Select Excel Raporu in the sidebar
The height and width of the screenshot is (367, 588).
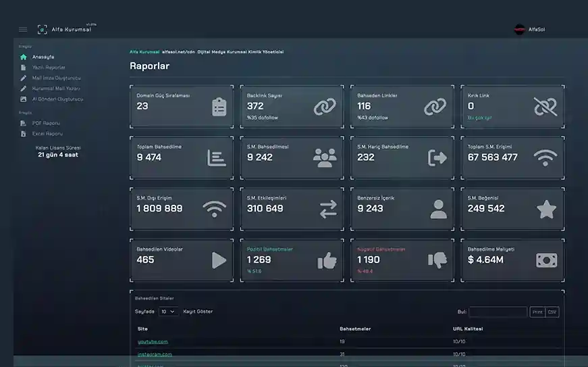pyautogui.click(x=47, y=134)
